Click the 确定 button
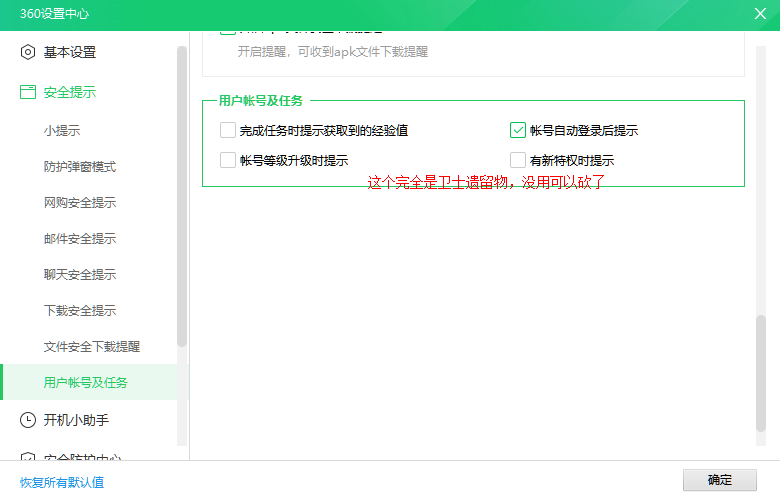Viewport: 780px width, 500px height. [720, 480]
